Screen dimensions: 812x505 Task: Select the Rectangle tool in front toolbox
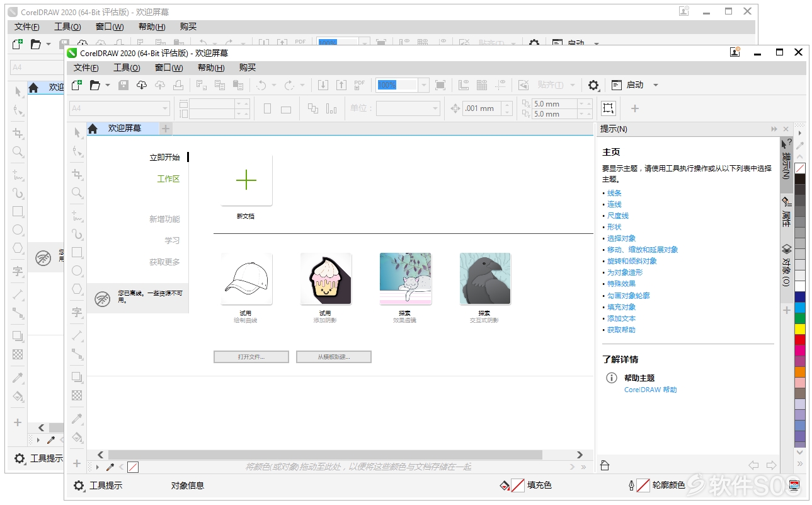[x=77, y=252]
